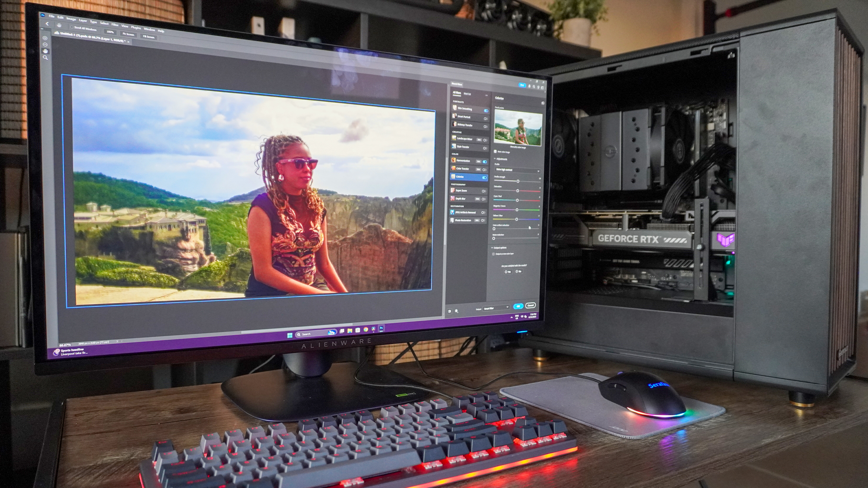Screen dimensions: 868x488
Task: Open the Filter menu
Action: point(115,25)
